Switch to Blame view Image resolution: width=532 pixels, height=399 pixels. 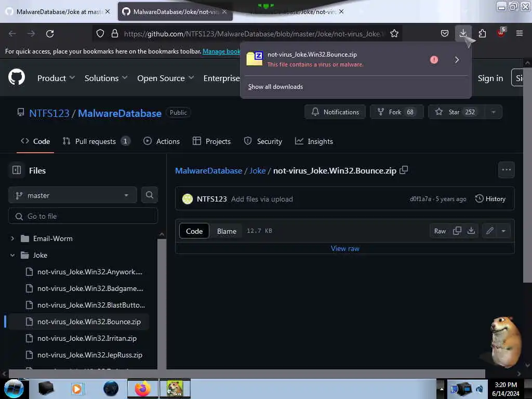(x=227, y=231)
